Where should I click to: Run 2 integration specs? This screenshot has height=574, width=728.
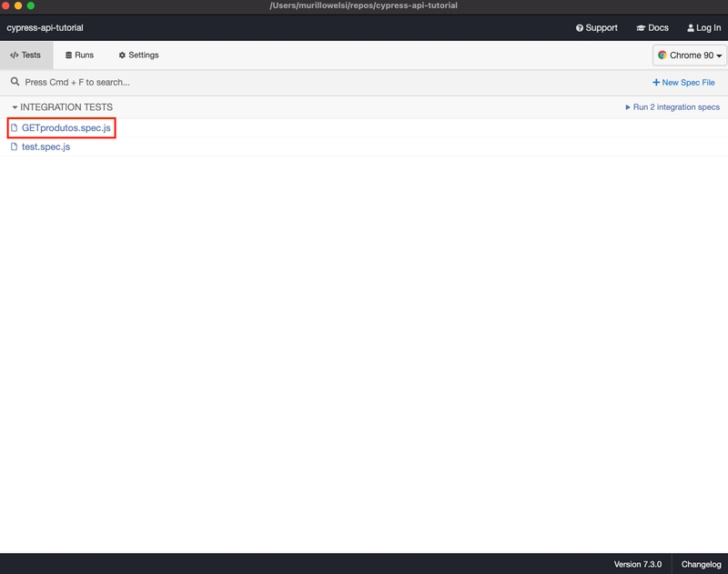[672, 107]
